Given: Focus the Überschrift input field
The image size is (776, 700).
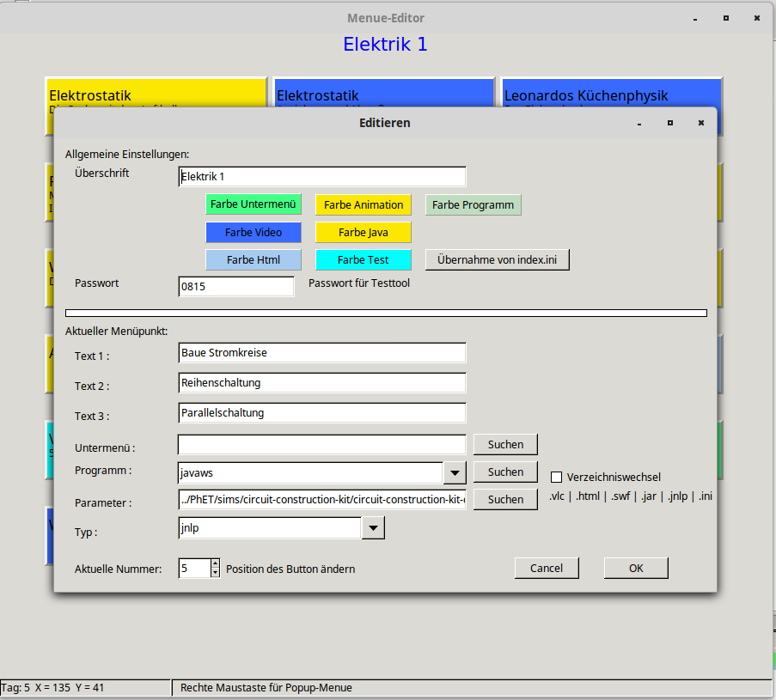Looking at the screenshot, I should [x=322, y=176].
